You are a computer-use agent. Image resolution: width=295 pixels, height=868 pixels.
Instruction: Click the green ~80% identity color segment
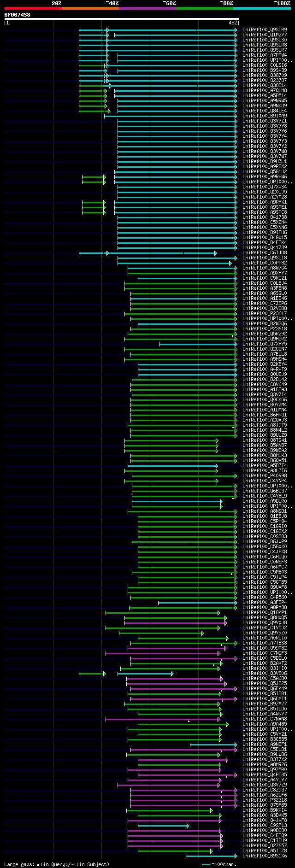(x=205, y=8)
